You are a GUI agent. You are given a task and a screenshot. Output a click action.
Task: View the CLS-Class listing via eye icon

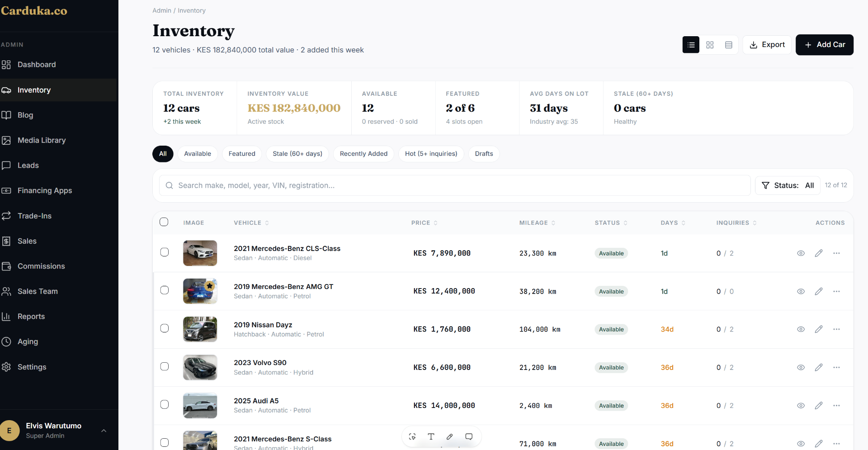click(x=801, y=253)
